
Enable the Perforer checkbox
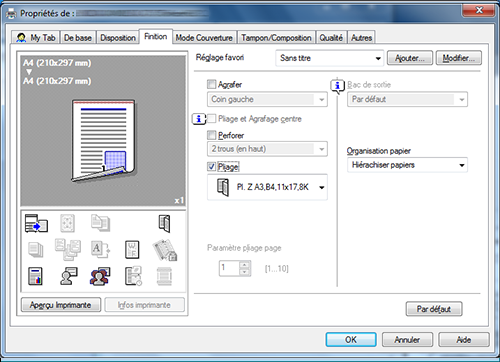pos(211,135)
